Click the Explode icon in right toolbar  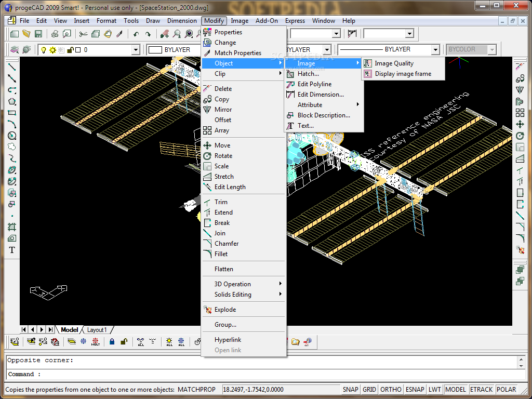tap(520, 250)
